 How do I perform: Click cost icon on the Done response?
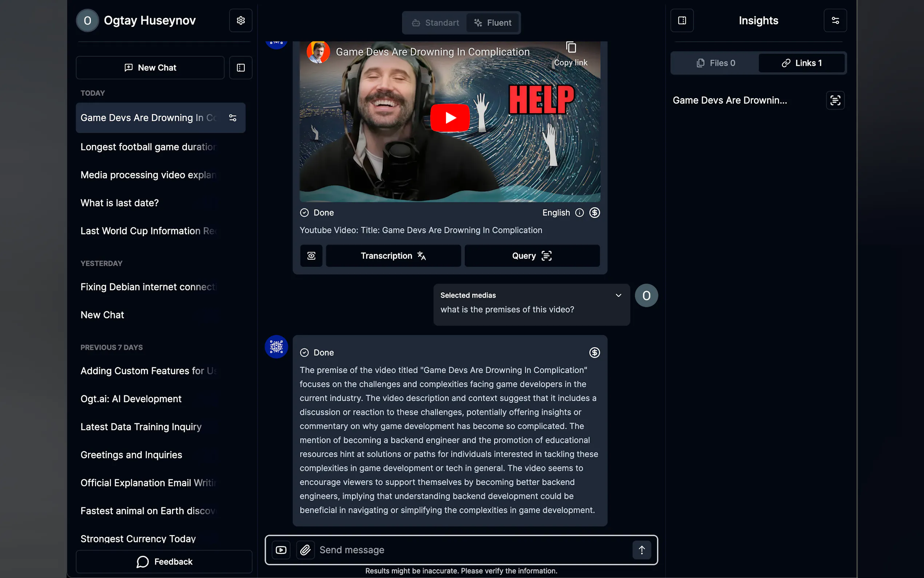594,352
